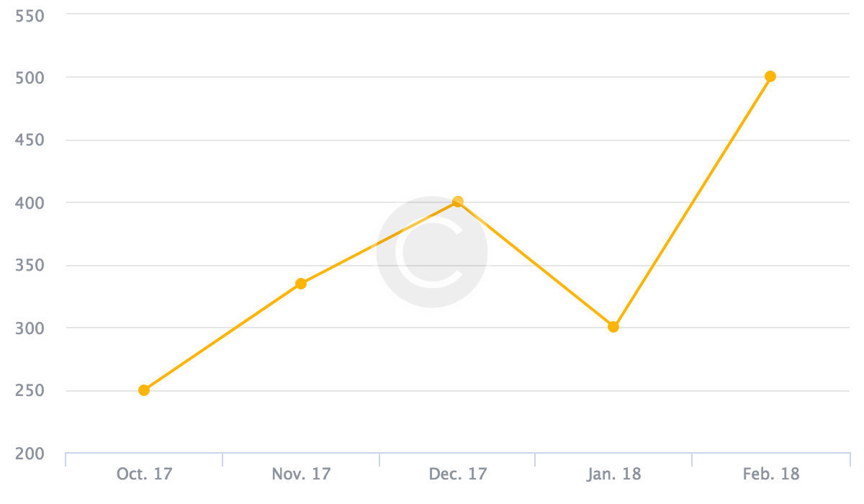Click the 550 y-axis label
This screenshot has width=864, height=504.
[30, 14]
